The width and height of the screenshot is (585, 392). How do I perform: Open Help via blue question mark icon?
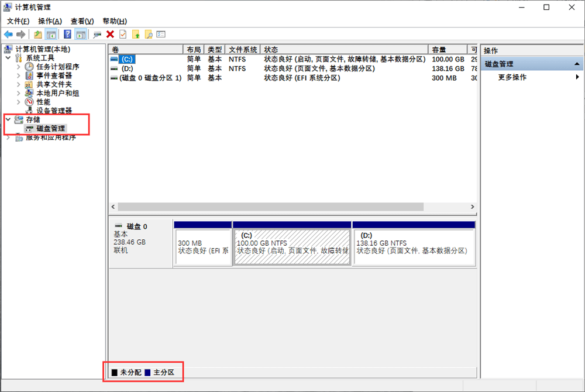pyautogui.click(x=68, y=35)
